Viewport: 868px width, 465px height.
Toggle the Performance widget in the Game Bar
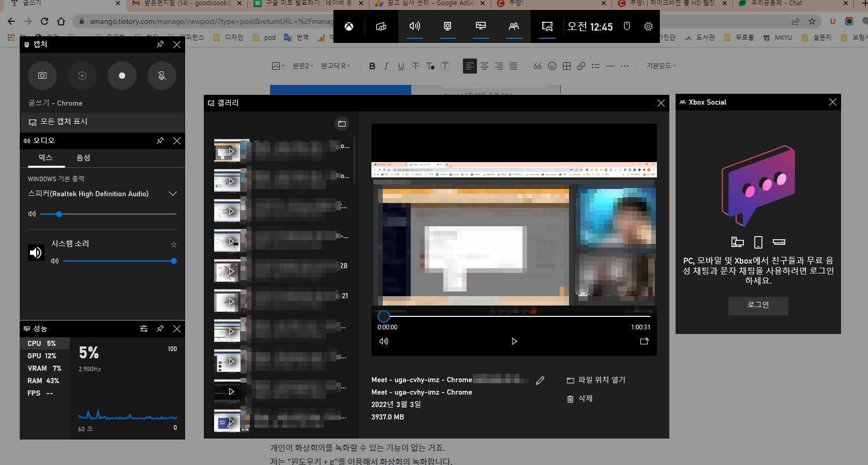click(481, 26)
